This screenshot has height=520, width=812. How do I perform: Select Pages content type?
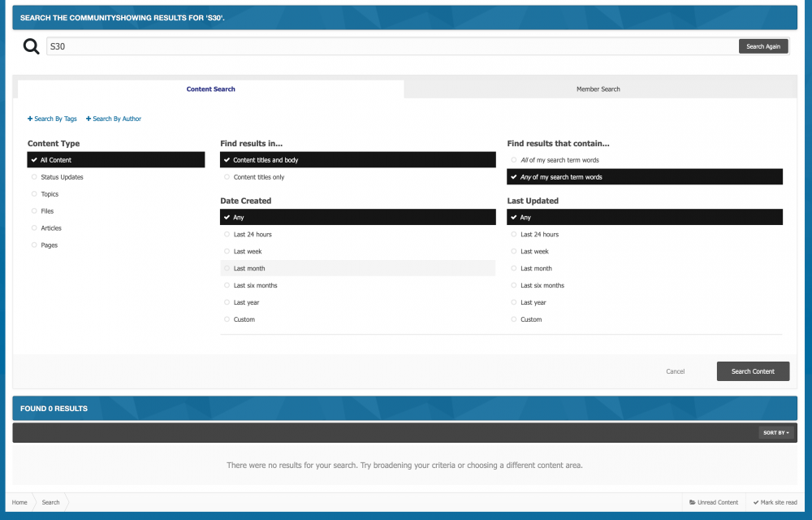[116, 245]
